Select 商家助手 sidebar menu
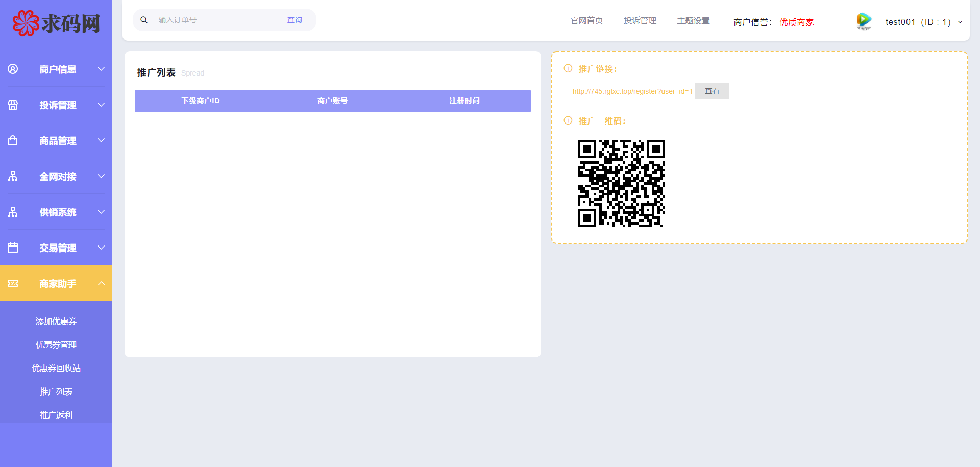The height and width of the screenshot is (467, 980). 56,283
